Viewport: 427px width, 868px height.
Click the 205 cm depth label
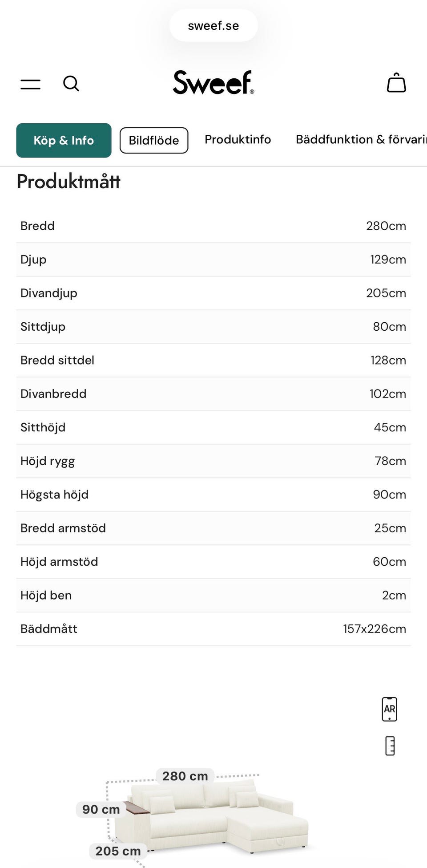pos(118,851)
